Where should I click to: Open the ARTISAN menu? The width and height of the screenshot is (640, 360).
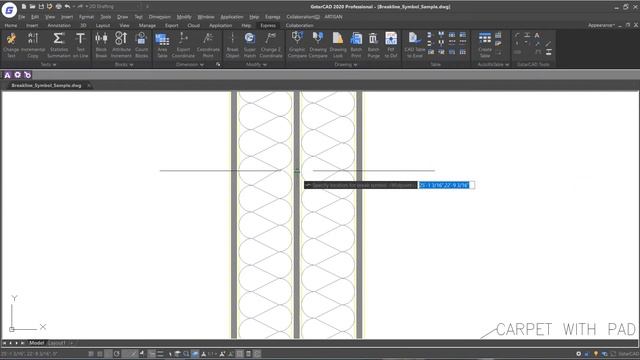tap(333, 17)
